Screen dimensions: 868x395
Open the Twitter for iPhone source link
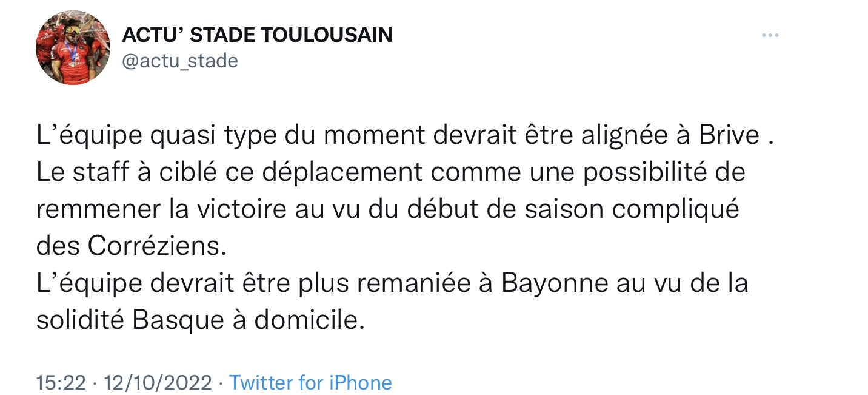[310, 382]
